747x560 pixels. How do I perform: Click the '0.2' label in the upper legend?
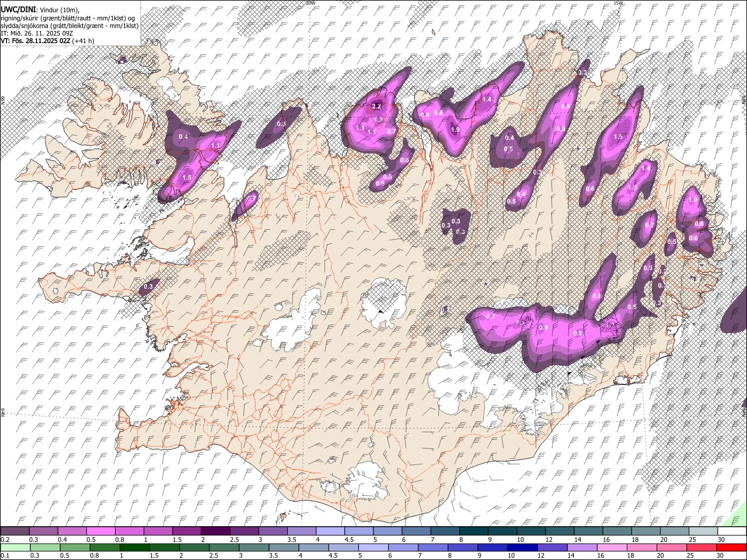coord(5,540)
